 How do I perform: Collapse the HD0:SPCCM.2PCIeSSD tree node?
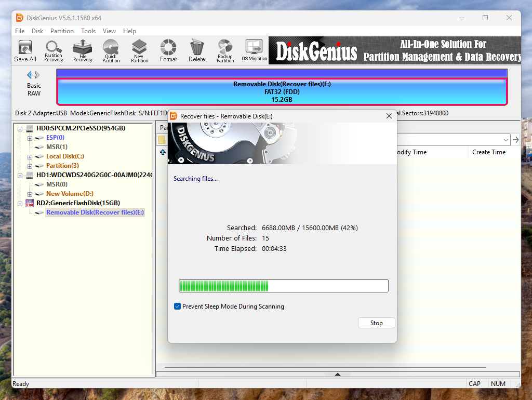tap(20, 129)
